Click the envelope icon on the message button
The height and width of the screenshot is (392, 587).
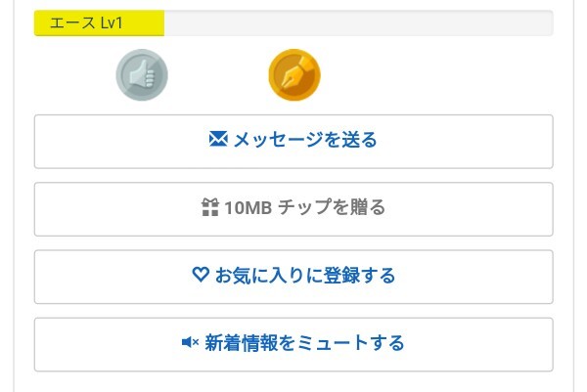(218, 140)
